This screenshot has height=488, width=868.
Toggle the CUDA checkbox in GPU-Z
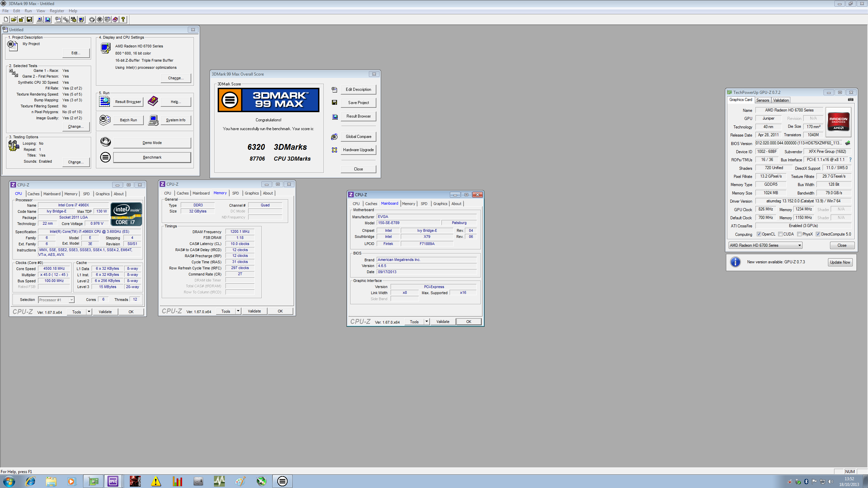780,234
